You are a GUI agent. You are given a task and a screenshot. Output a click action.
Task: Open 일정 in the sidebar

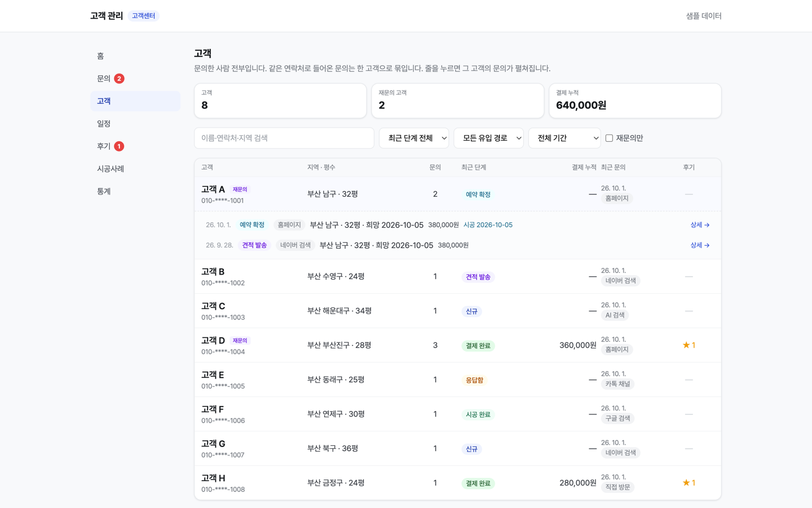(x=135, y=124)
